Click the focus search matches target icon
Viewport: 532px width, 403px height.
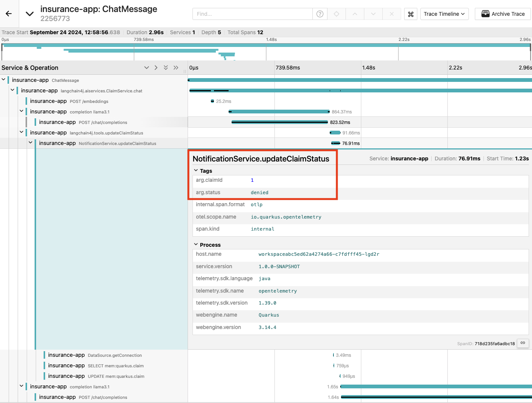(x=336, y=14)
